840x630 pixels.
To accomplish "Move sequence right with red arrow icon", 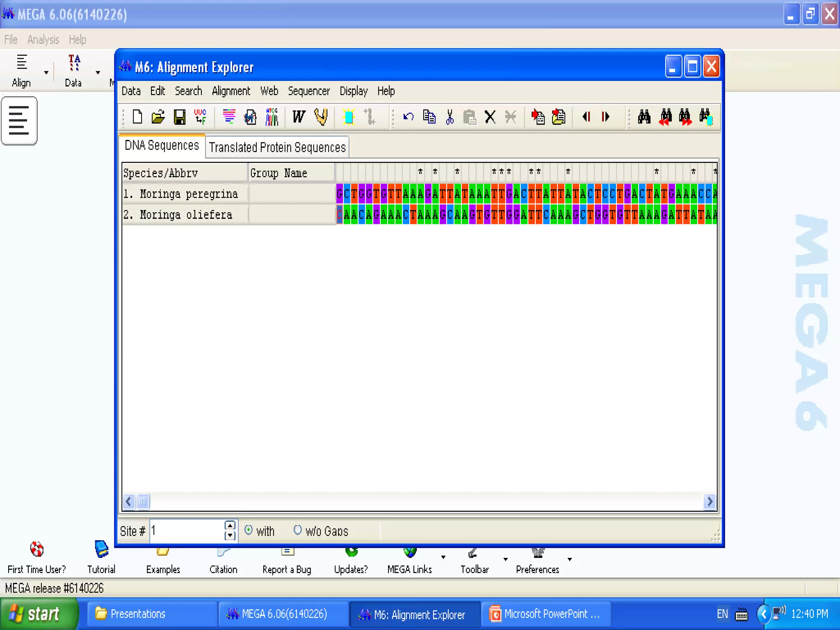I will click(606, 117).
